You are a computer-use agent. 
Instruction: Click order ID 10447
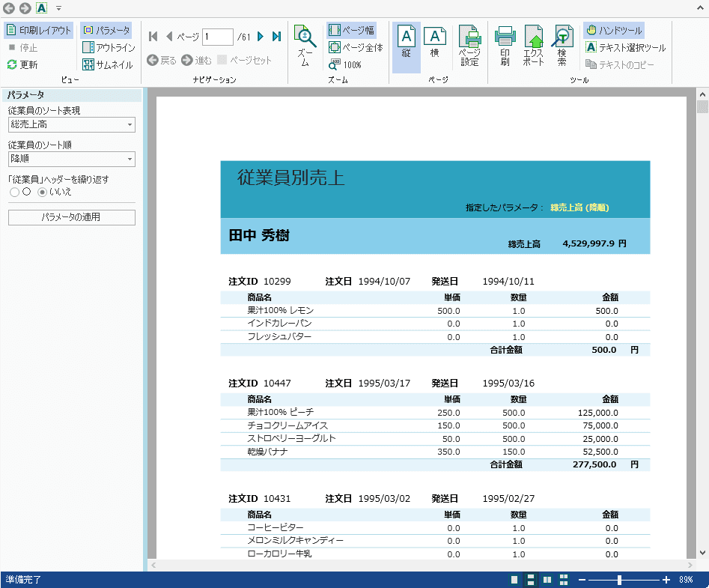pos(277,383)
